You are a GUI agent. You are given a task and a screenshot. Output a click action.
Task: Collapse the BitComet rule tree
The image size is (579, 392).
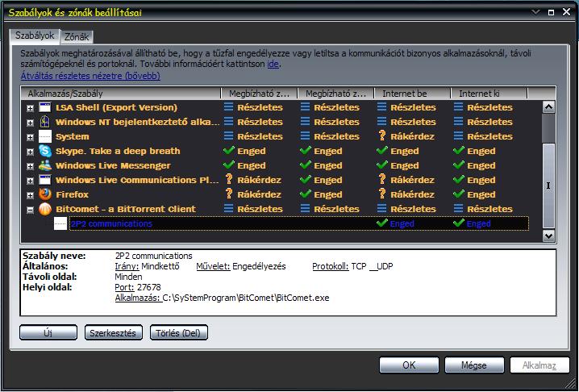(31, 210)
